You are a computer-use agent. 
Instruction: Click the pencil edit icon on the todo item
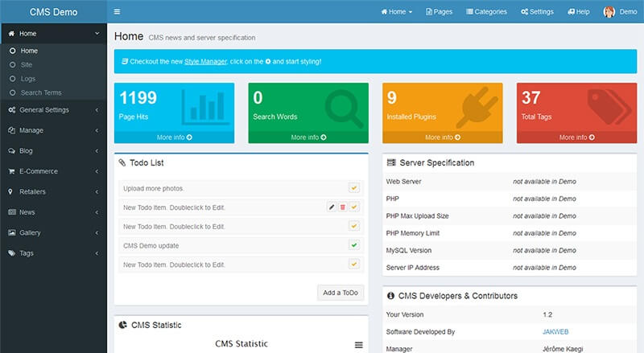click(332, 207)
